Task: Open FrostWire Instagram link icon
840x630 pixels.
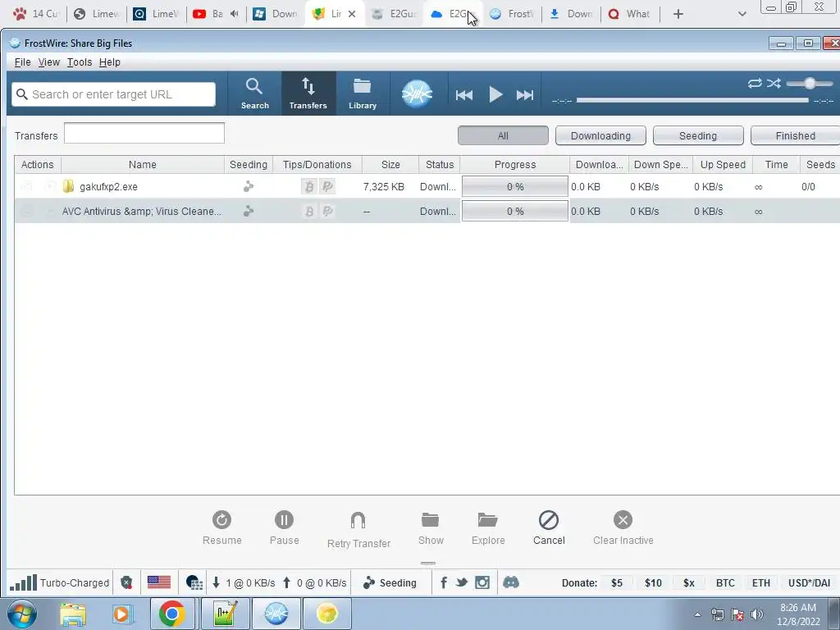Action: [x=482, y=582]
